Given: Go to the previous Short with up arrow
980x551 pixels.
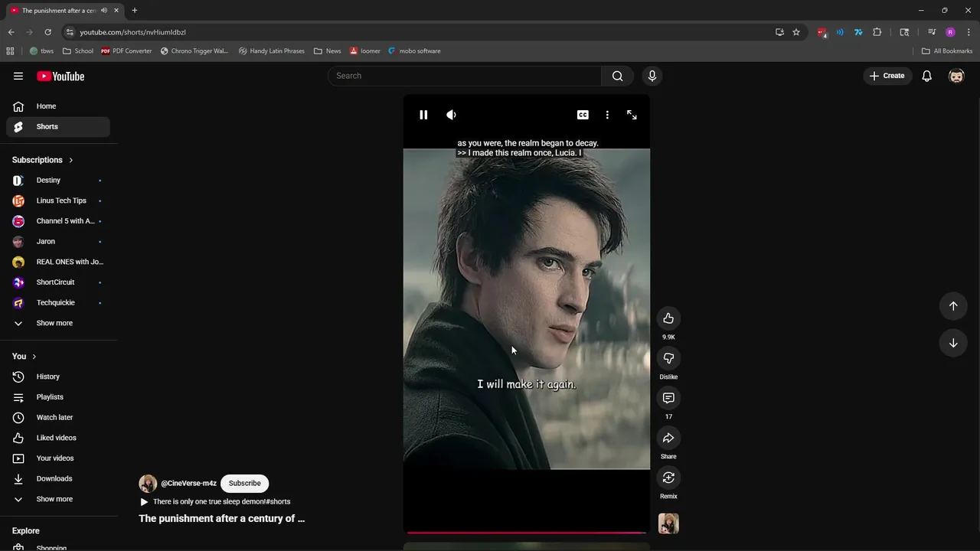Looking at the screenshot, I should (953, 306).
